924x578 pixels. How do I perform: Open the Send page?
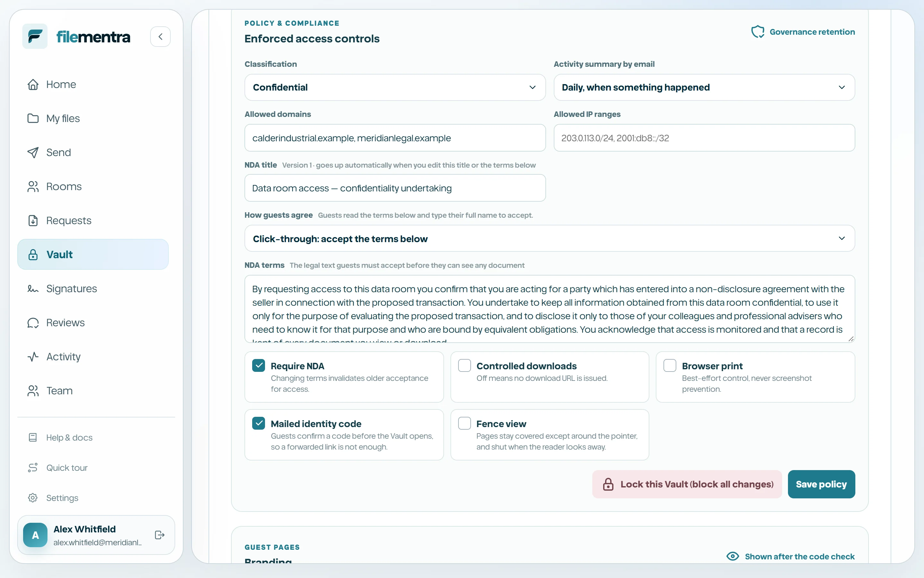[93, 153]
